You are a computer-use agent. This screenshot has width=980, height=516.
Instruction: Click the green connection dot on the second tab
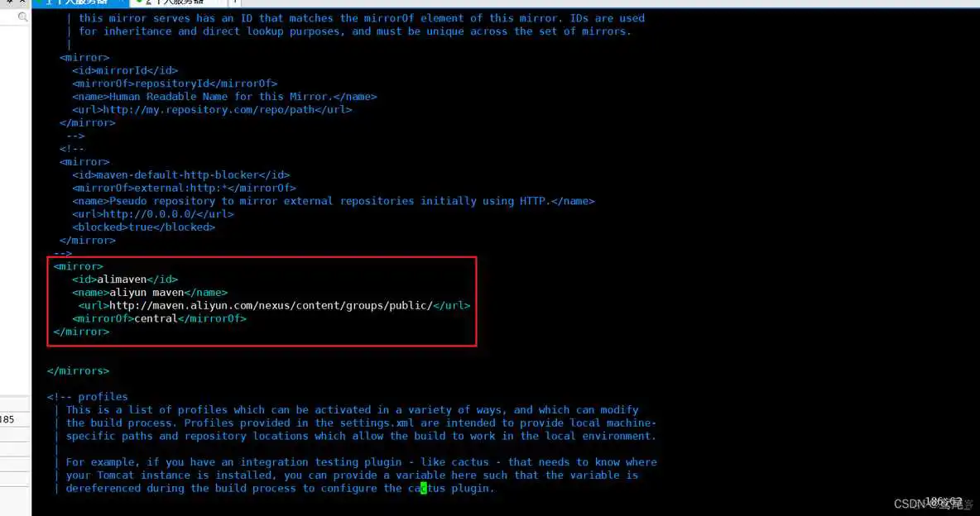[x=137, y=3]
